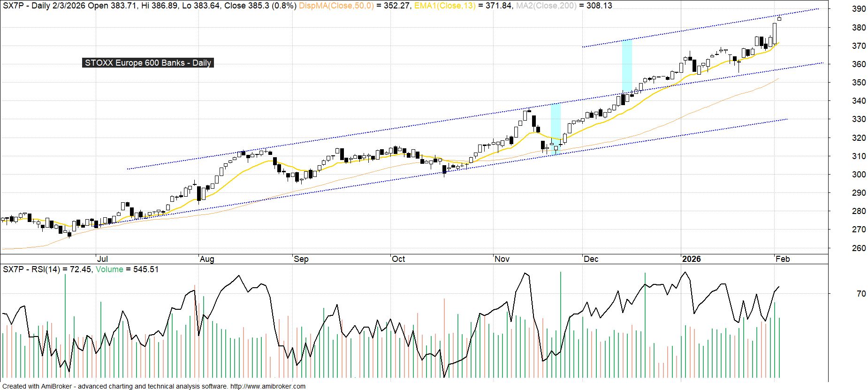The image size is (868, 390).
Task: Click the Oct label on time axis
Action: tap(398, 259)
